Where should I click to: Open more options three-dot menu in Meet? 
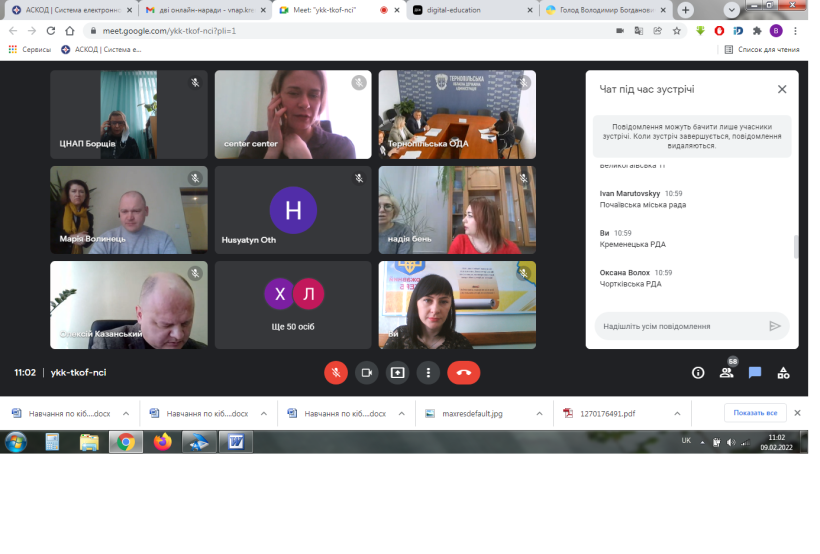click(428, 373)
